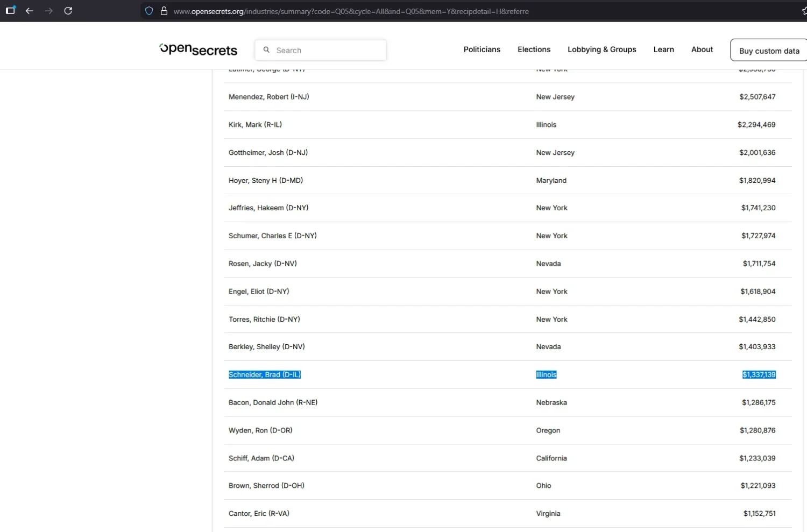Click the amount $1,727,974

point(759,236)
